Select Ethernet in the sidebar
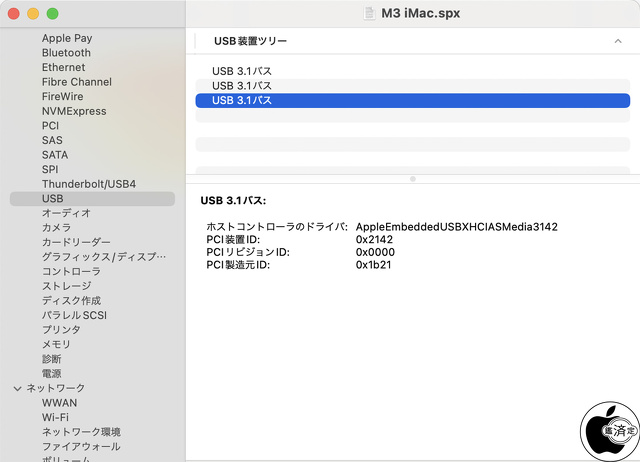640x462 pixels. (x=63, y=67)
